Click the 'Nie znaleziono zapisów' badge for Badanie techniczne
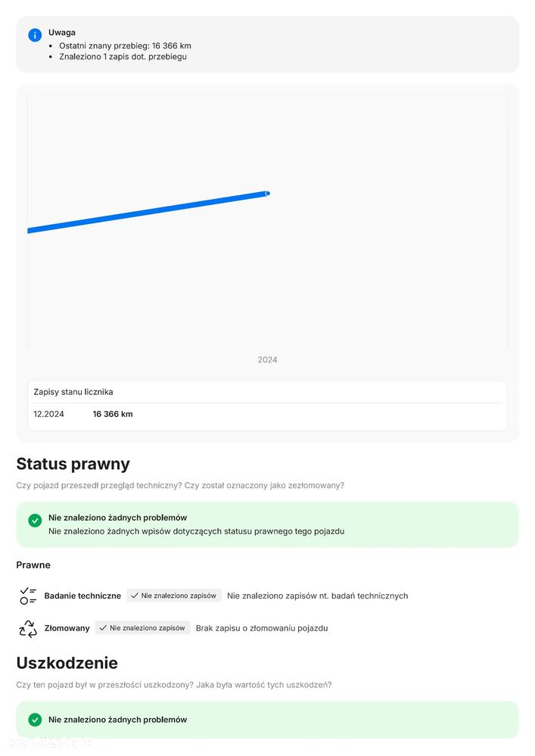This screenshot has width=535, height=756. (x=174, y=596)
